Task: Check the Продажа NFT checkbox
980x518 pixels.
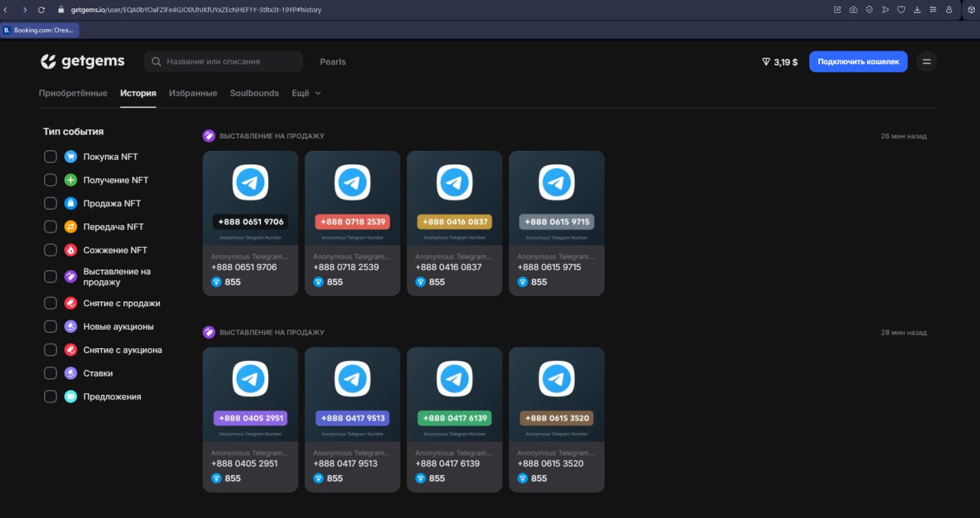Action: 51,204
